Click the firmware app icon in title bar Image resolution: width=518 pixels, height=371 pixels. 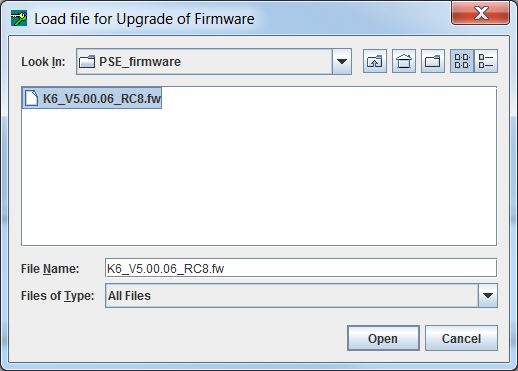click(19, 18)
